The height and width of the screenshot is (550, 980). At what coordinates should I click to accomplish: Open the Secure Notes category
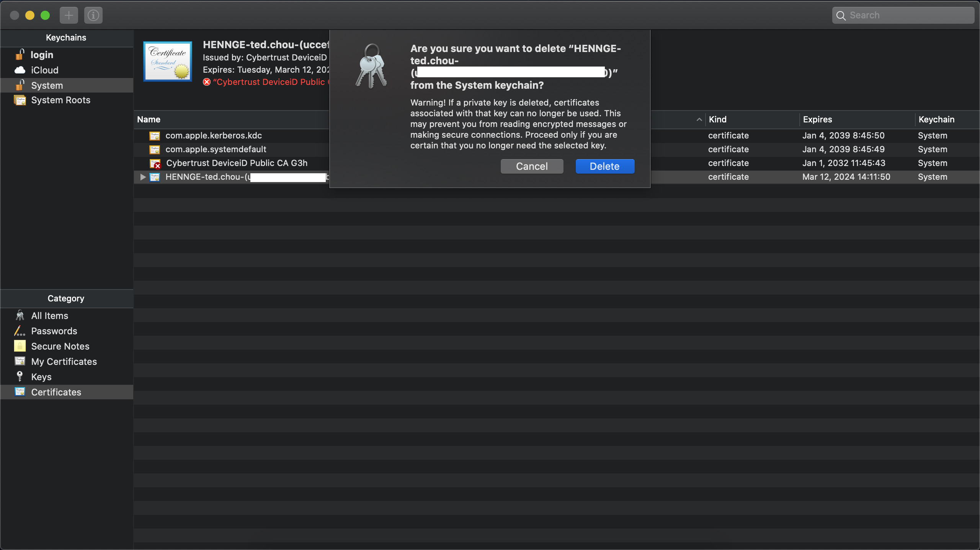tap(60, 347)
